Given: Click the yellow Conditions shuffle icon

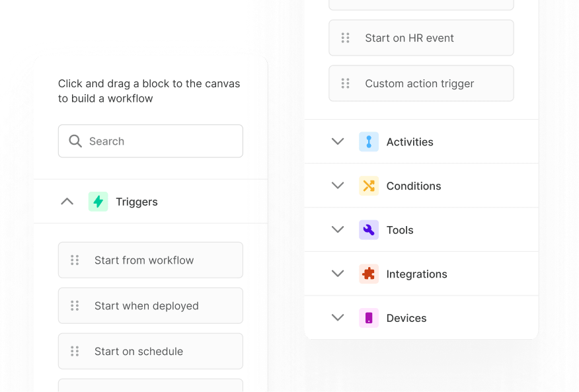Looking at the screenshot, I should coord(369,186).
